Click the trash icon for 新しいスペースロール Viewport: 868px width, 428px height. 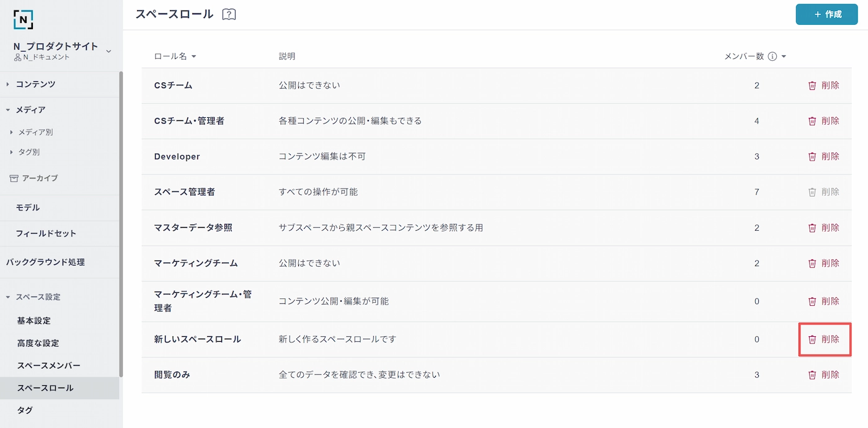click(x=812, y=339)
